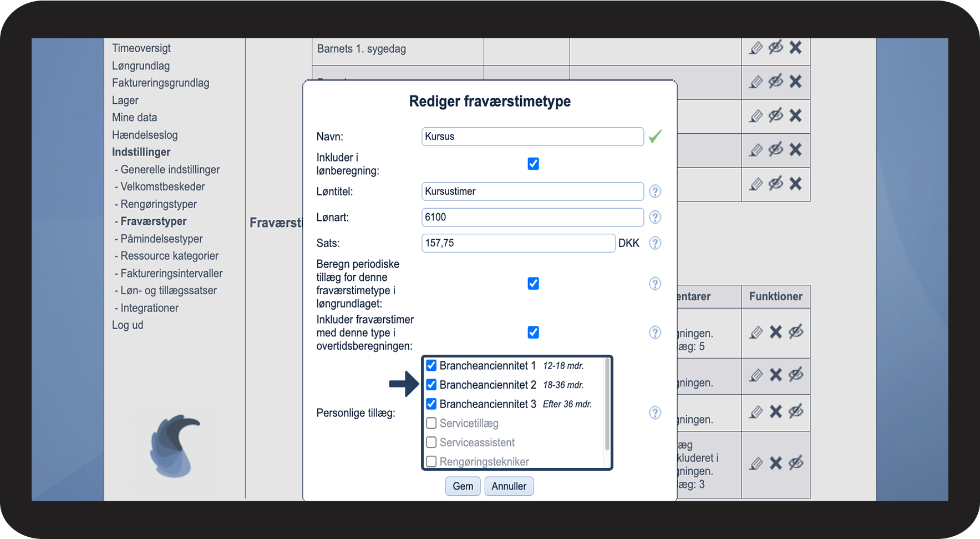
Task: Click delete X icon in Barnets 1. sygedag row
Action: (795, 48)
